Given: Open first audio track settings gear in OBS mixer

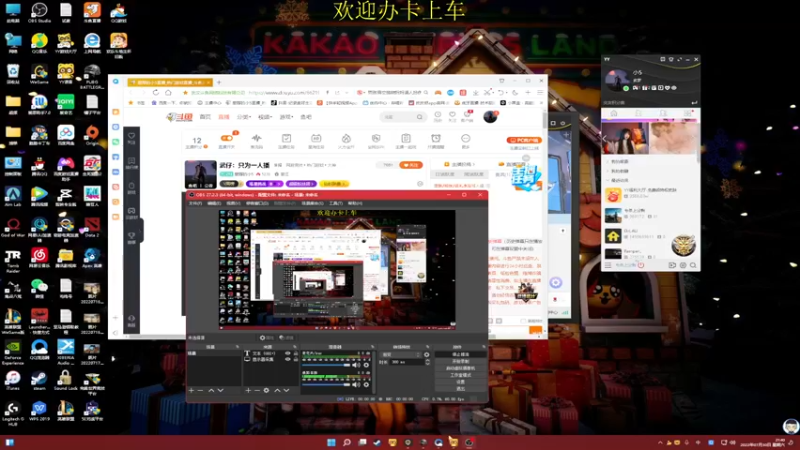Looking at the screenshot, I should (366, 365).
